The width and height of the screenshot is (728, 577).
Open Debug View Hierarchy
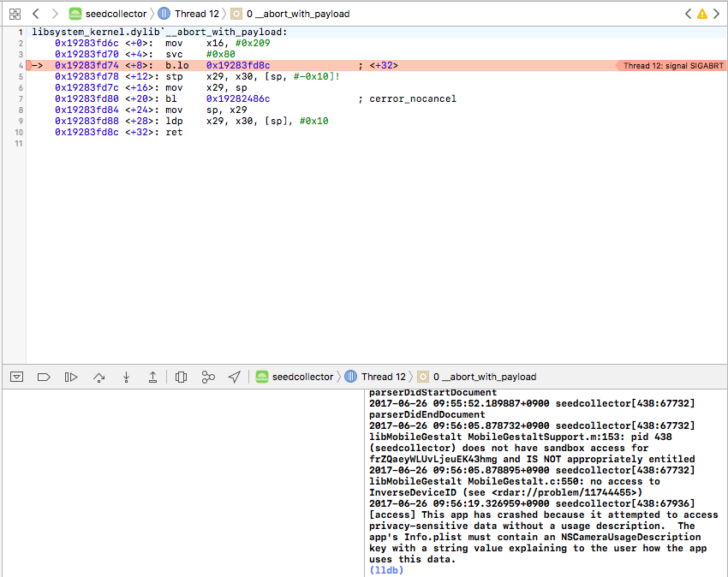pos(181,377)
